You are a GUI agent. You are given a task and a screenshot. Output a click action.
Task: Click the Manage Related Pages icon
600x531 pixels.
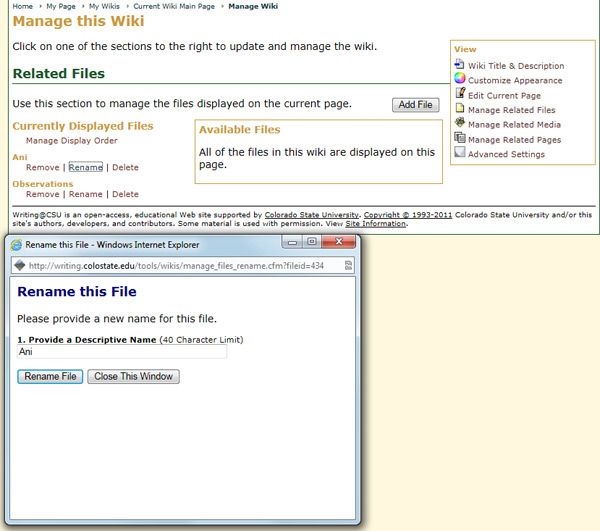[459, 139]
